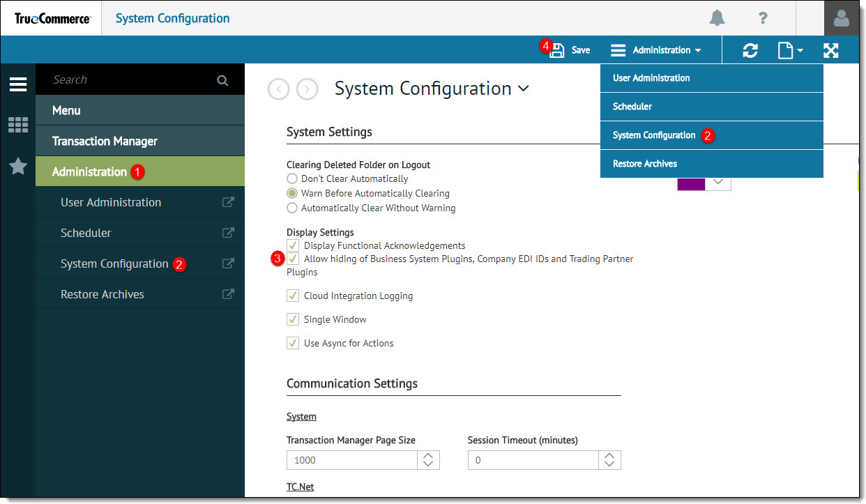The width and height of the screenshot is (866, 504).
Task: Toggle Display Functional Acknowledgements checkbox
Action: [x=293, y=245]
